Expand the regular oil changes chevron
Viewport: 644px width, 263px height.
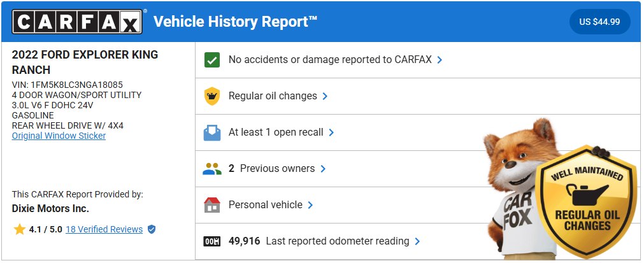coord(325,96)
